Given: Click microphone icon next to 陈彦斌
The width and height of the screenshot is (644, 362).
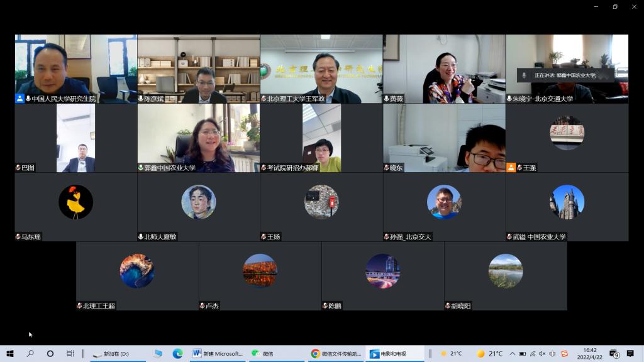Looking at the screenshot, I should (141, 99).
